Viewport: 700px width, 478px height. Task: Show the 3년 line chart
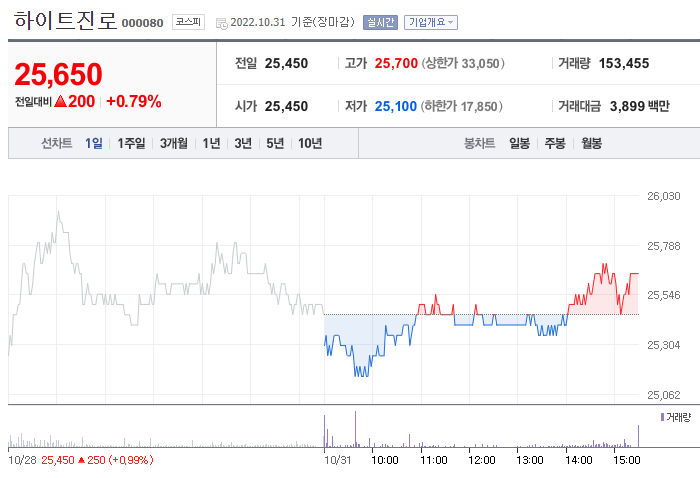coord(243,143)
